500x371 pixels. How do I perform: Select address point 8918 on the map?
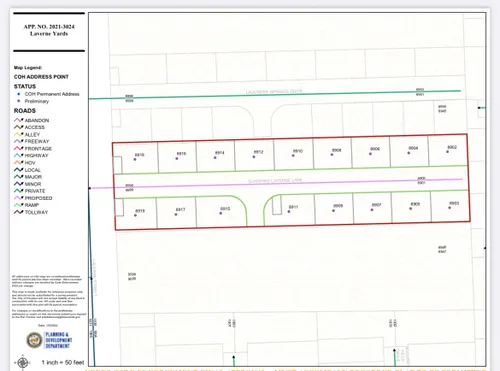[x=135, y=159]
